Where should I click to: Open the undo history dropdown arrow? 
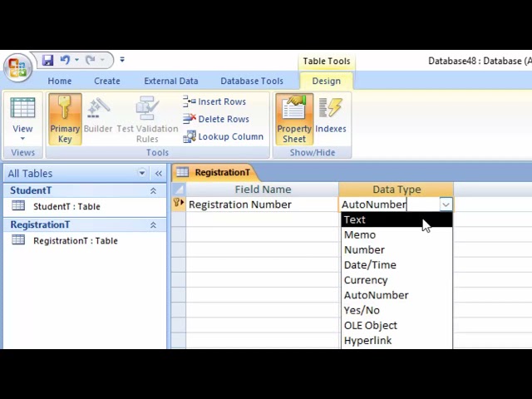76,60
